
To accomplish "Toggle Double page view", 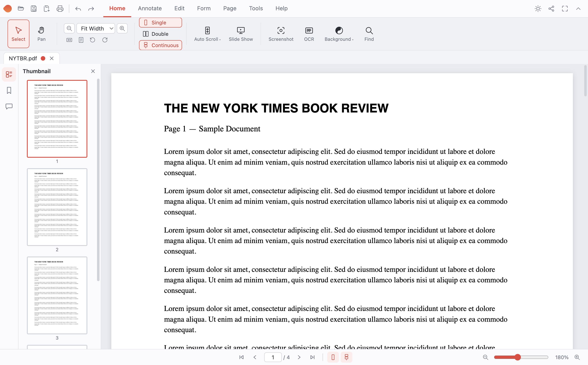I will click(x=160, y=34).
